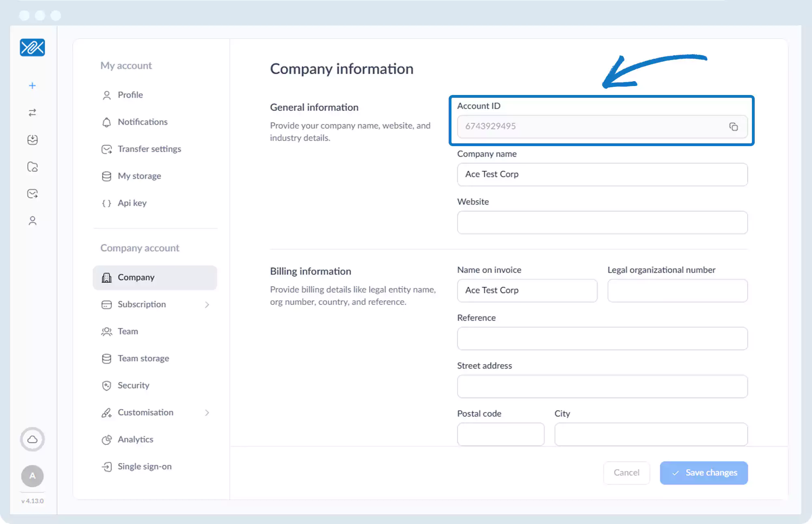Focus the Legal organizational number field
Viewport: 812px width, 524px height.
tap(677, 291)
